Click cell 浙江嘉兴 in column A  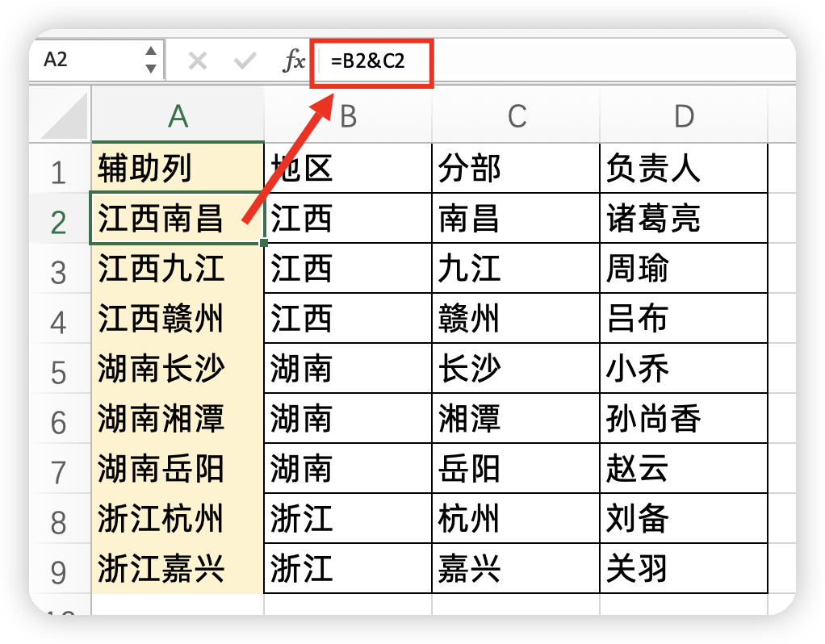coord(178,568)
